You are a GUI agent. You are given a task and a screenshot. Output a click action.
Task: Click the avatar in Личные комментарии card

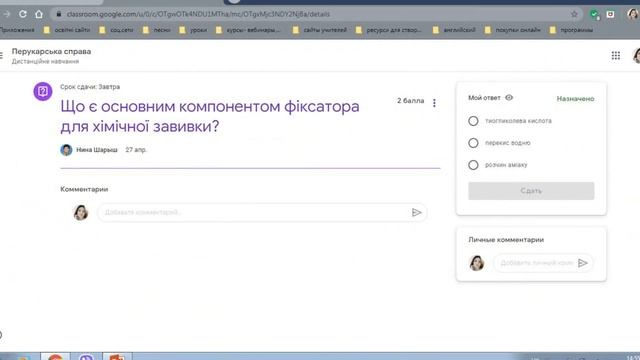pos(476,263)
